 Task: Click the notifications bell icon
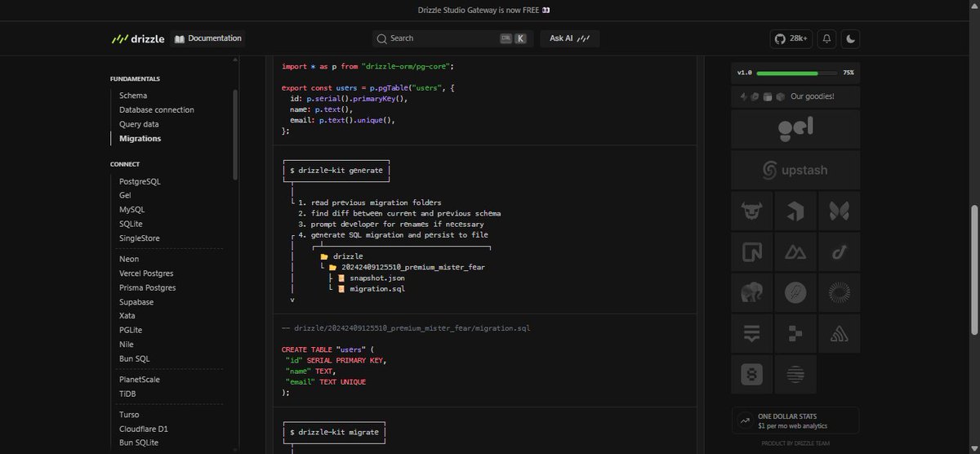[827, 38]
